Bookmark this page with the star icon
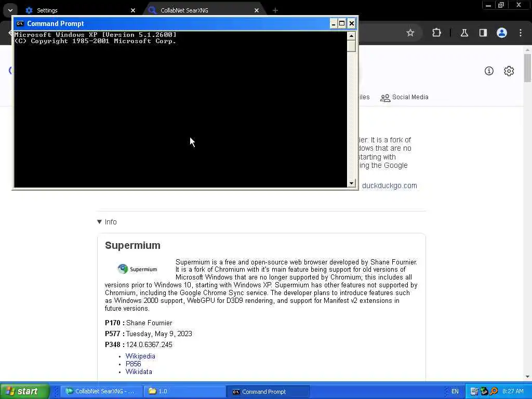532x399 pixels. point(410,33)
